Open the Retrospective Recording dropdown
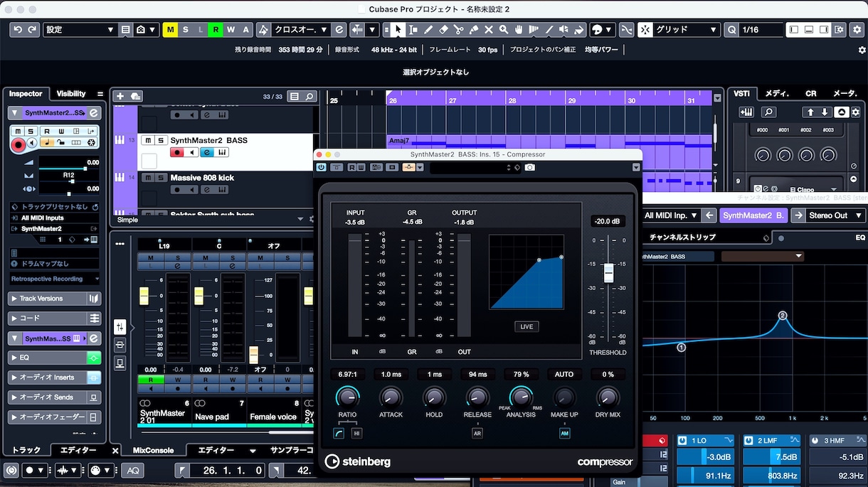The height and width of the screenshot is (487, 868). coord(55,279)
